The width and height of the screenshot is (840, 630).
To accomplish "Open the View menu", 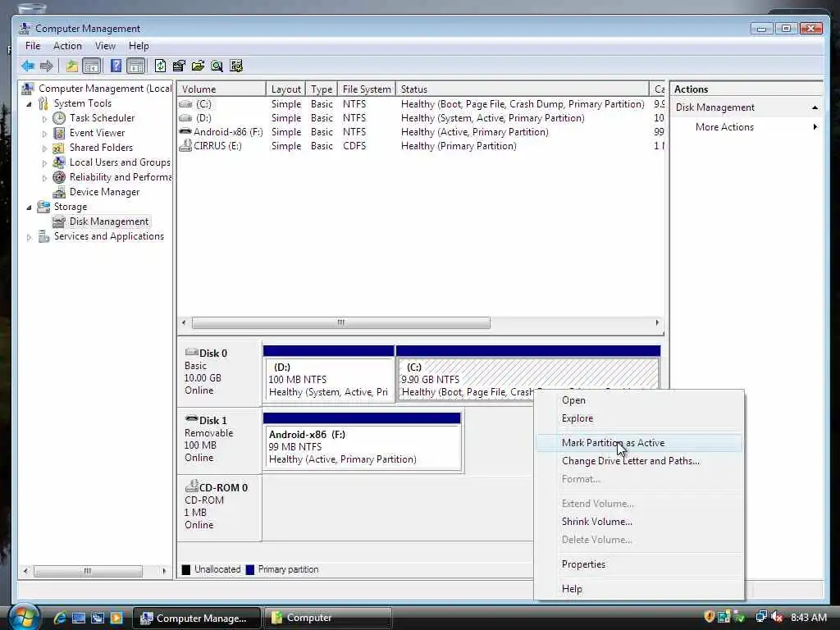I will pos(105,46).
